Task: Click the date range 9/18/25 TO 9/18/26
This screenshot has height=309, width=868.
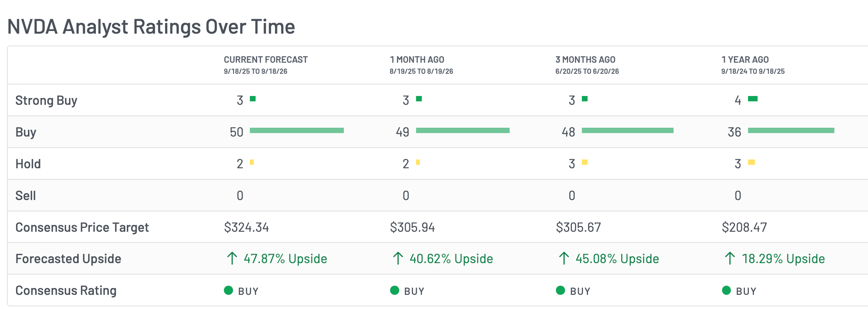Action: [x=256, y=72]
